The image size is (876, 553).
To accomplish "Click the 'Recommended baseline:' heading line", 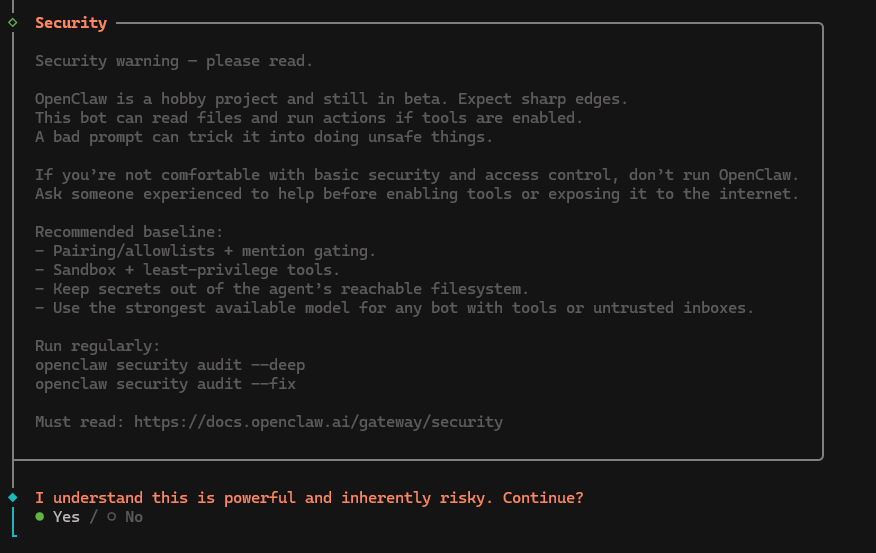I will (129, 232).
